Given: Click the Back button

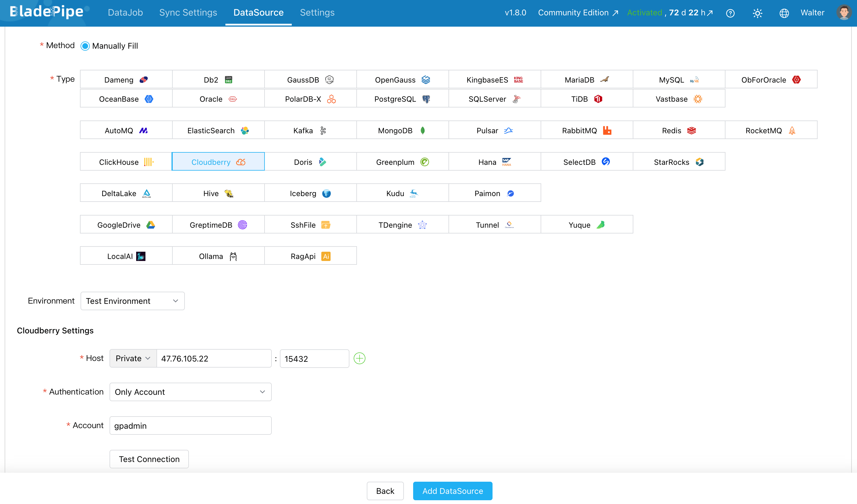Looking at the screenshot, I should 385,491.
